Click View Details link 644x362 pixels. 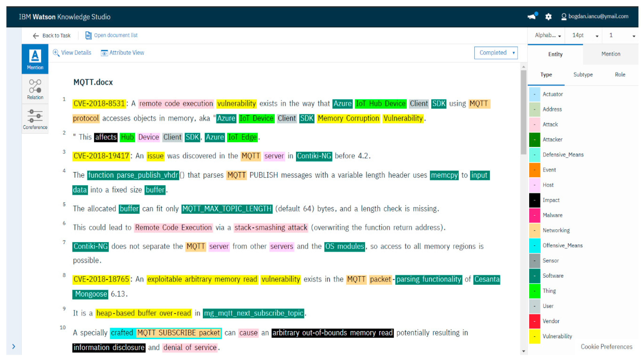(76, 53)
